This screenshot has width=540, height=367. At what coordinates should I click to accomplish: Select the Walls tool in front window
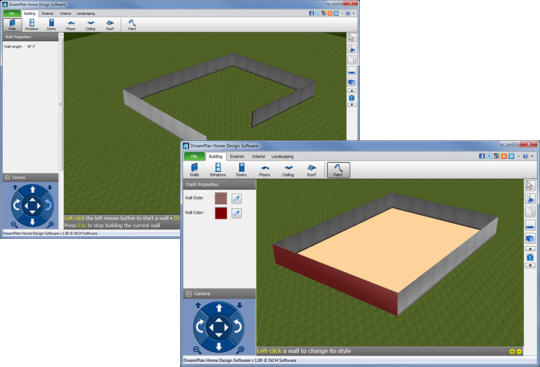194,170
